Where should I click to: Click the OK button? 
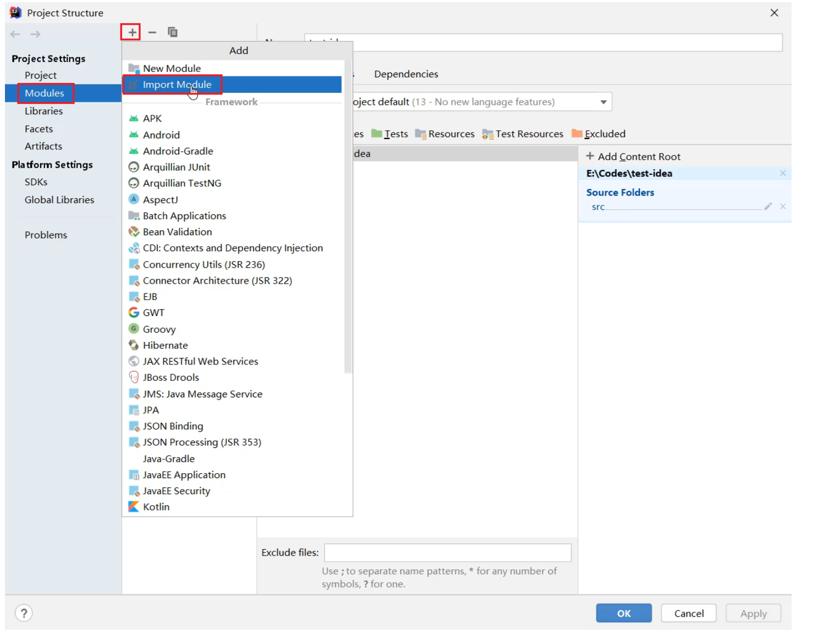click(624, 613)
